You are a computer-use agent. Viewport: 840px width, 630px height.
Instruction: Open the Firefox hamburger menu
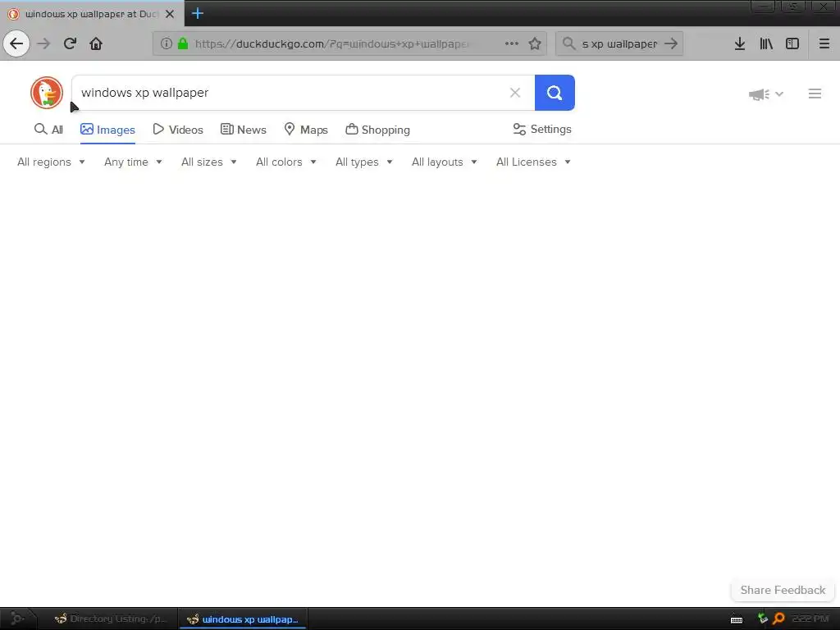click(x=824, y=43)
